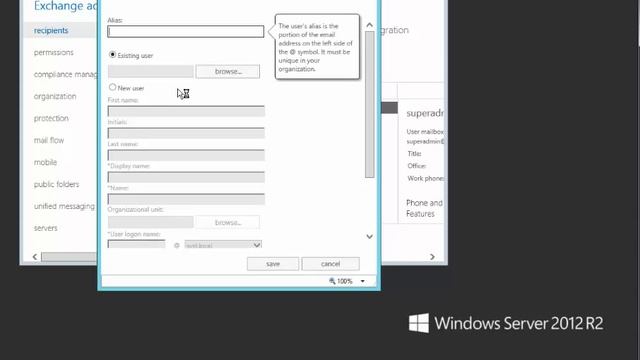The image size is (640, 360).
Task: Click the Last name field
Action: [x=186, y=155]
